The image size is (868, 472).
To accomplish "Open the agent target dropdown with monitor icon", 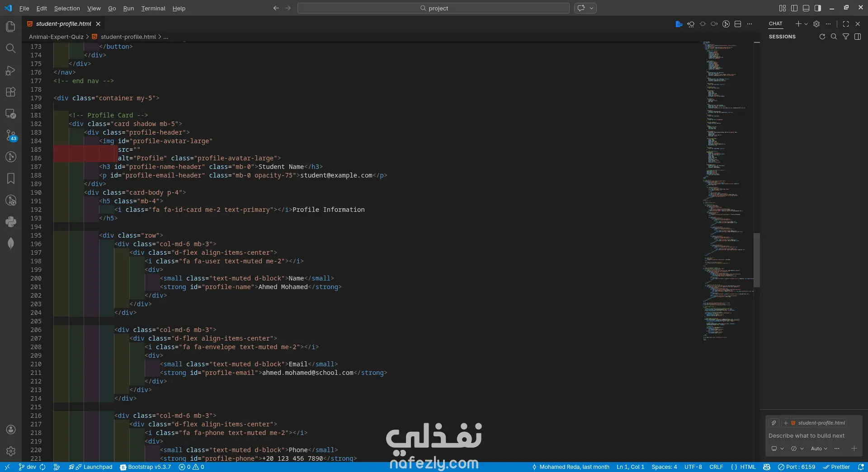I will 778,449.
